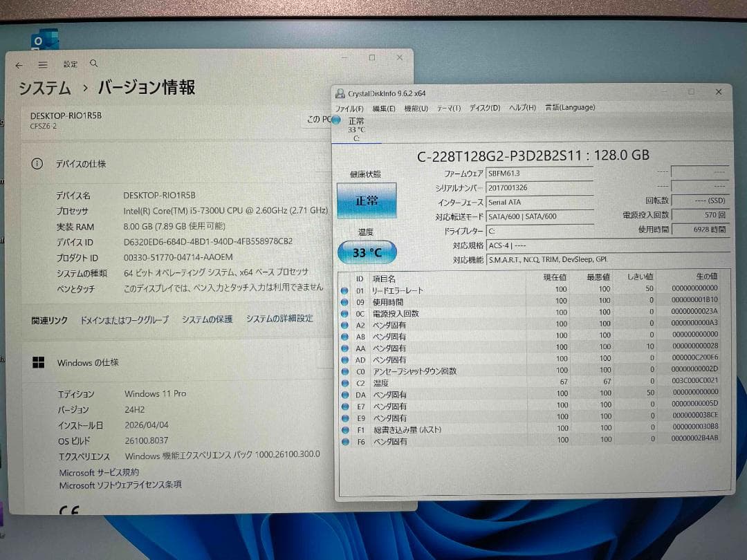The height and width of the screenshot is (560, 747).
Task: Select processor text Intel(R) Core(TM) i5-7300U
Action: pyautogui.click(x=225, y=210)
